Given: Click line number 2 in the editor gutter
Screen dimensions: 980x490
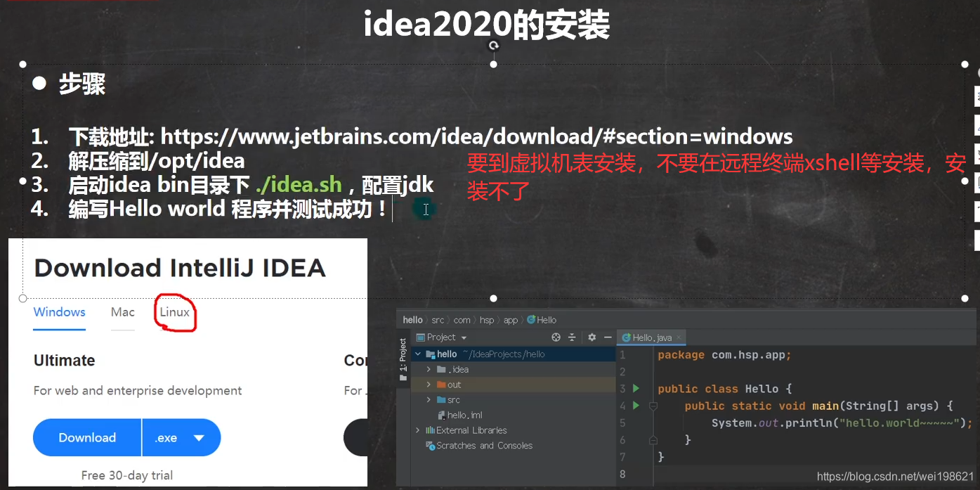Looking at the screenshot, I should point(622,372).
